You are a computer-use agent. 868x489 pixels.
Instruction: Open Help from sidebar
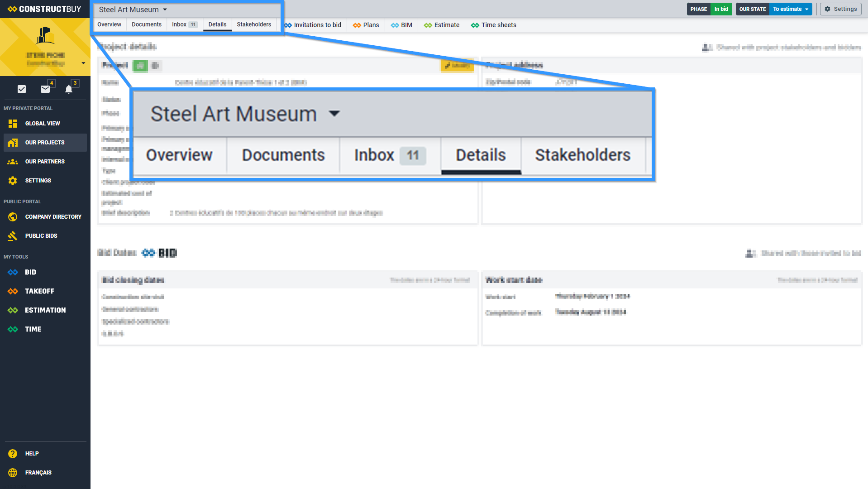[45, 454]
